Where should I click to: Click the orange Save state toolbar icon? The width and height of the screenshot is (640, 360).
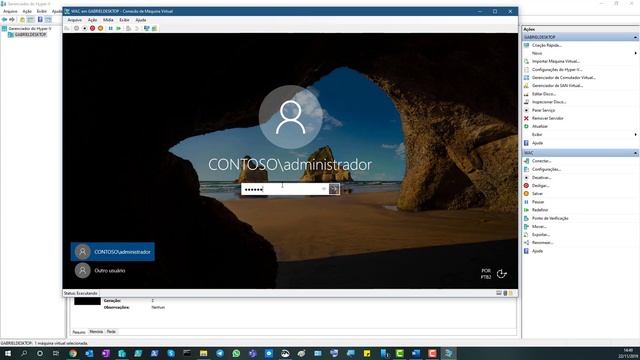point(100,29)
